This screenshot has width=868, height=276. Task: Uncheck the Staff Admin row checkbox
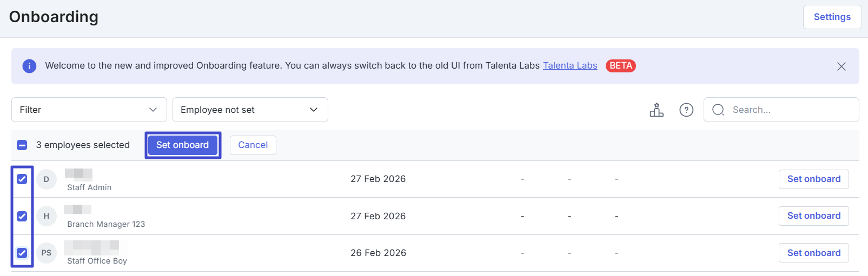[22, 179]
